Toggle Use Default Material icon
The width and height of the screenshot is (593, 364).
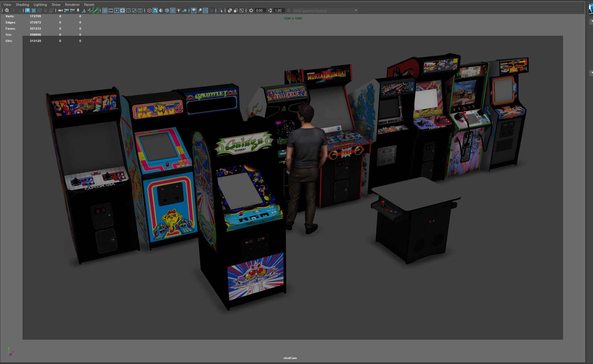tap(161, 10)
